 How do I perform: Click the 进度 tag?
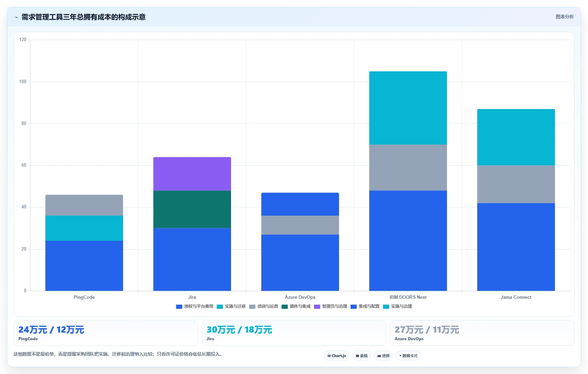[383, 356]
